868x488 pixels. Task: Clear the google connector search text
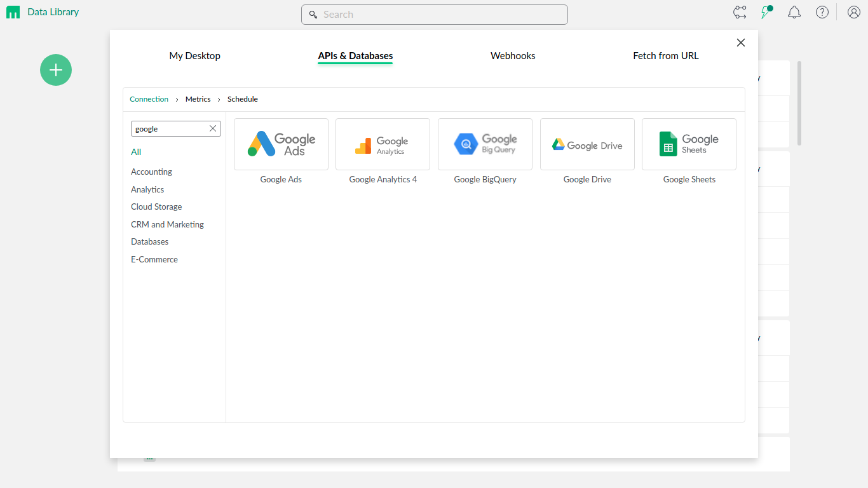213,128
